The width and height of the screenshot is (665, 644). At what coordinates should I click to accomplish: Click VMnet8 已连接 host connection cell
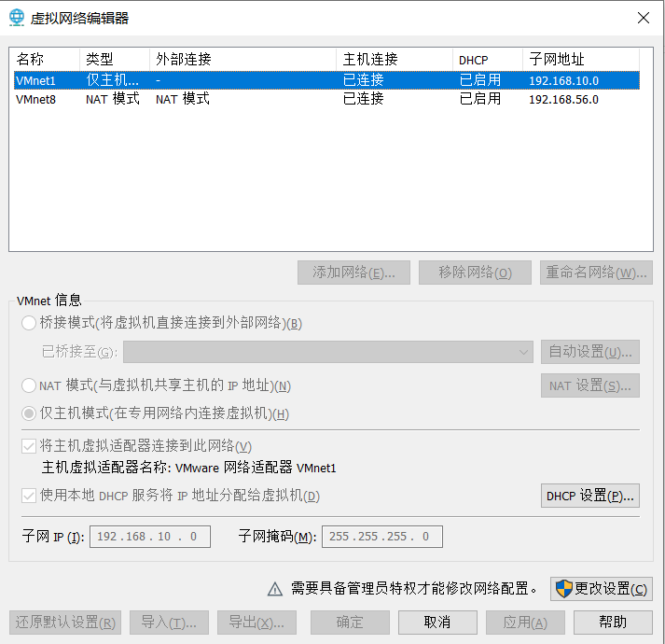pyautogui.click(x=364, y=99)
